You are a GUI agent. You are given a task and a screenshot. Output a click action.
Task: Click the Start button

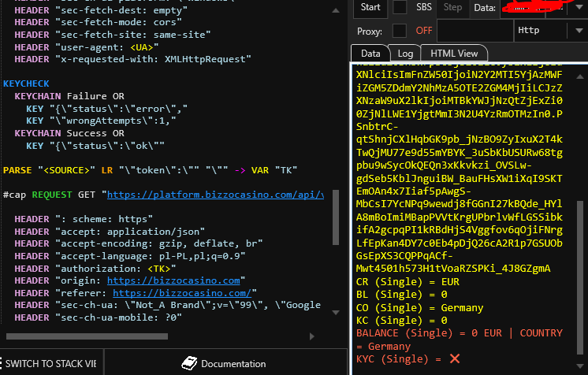click(370, 8)
